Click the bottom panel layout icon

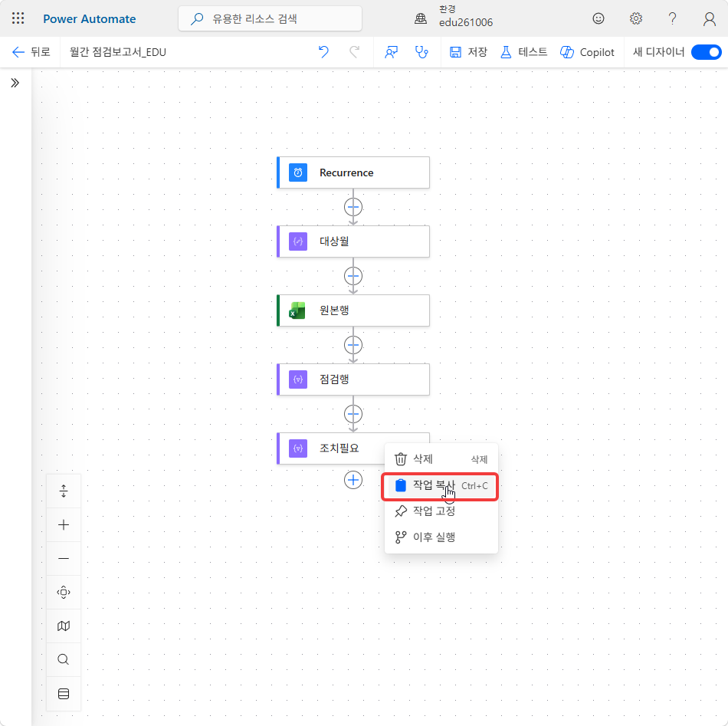(x=64, y=694)
